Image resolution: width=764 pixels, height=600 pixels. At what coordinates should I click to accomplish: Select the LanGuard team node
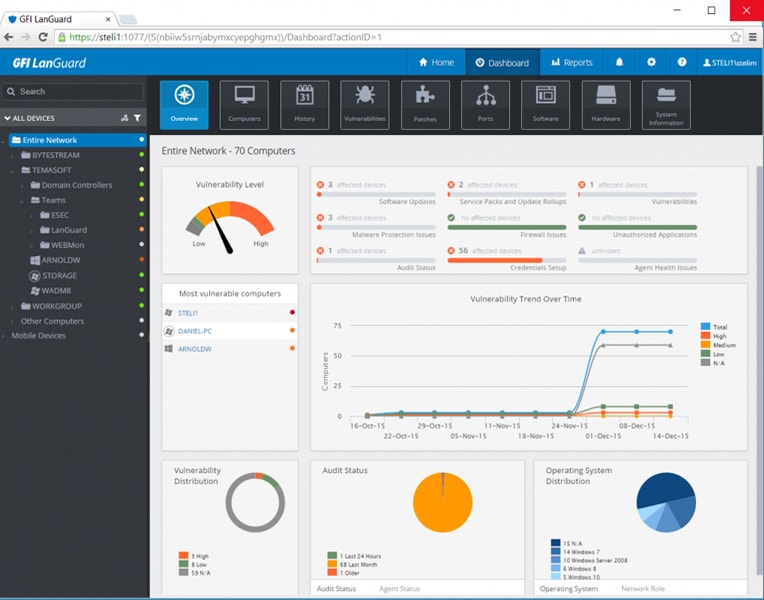click(x=69, y=230)
